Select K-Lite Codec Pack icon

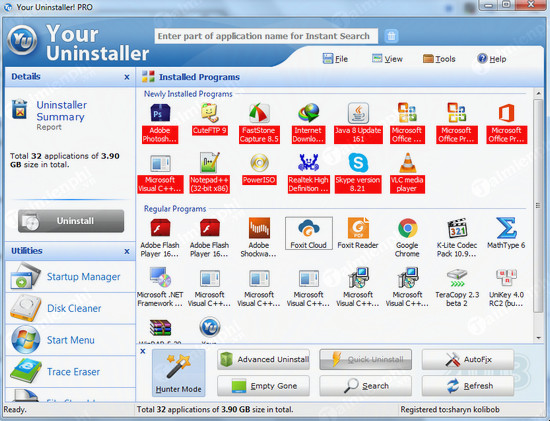(457, 228)
